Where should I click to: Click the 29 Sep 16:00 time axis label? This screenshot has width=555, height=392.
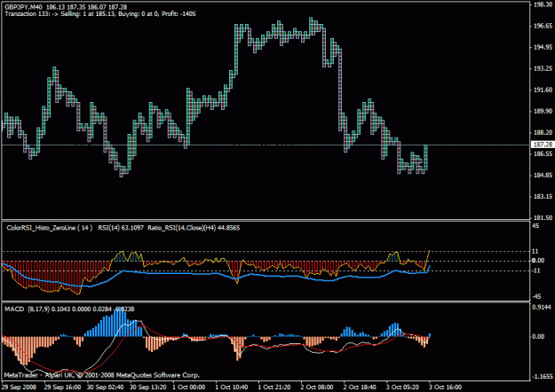(x=62, y=387)
